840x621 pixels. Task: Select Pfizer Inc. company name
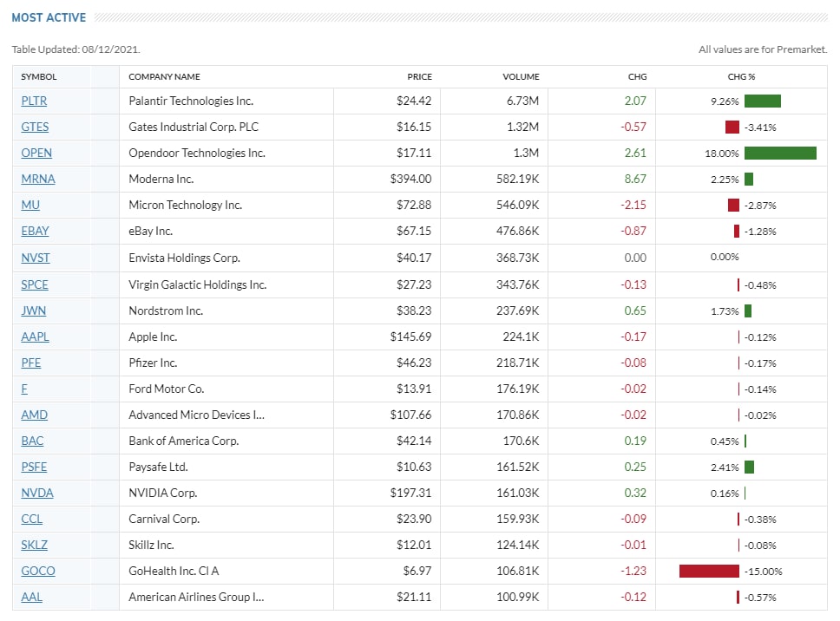click(x=153, y=363)
